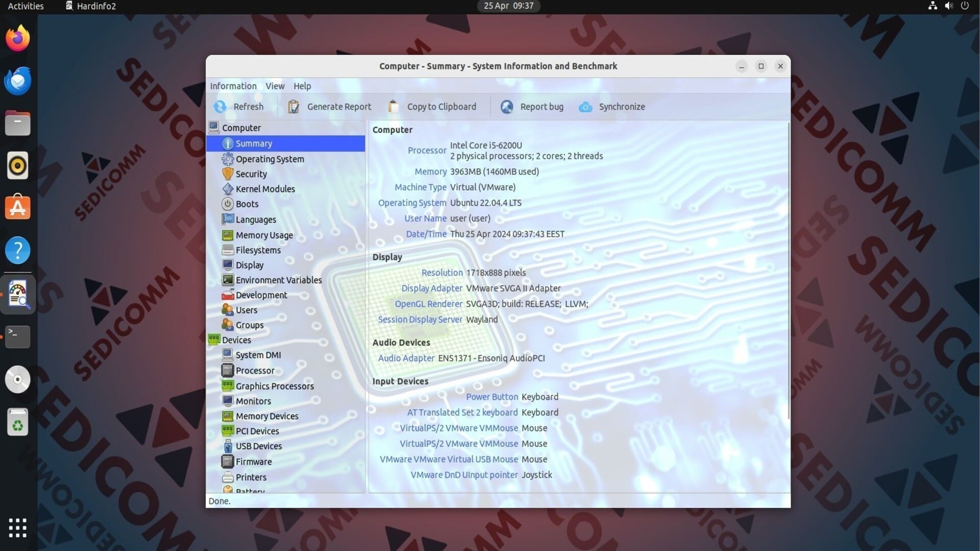
Task: Open the View menu
Action: [275, 86]
